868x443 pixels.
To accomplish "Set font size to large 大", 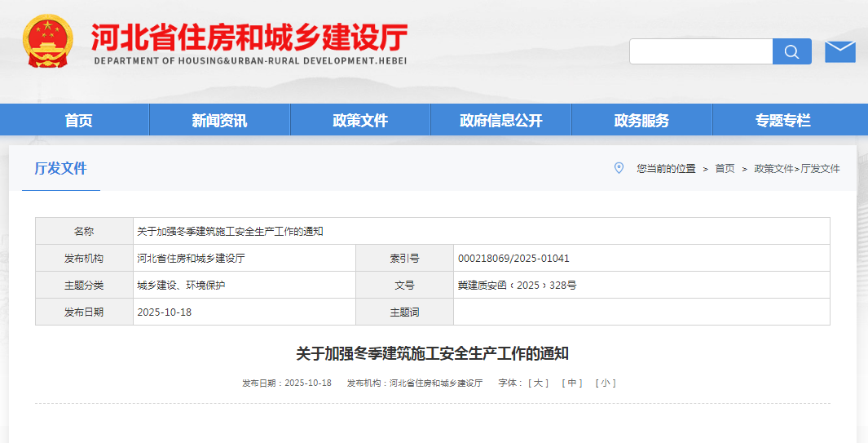I will [538, 383].
